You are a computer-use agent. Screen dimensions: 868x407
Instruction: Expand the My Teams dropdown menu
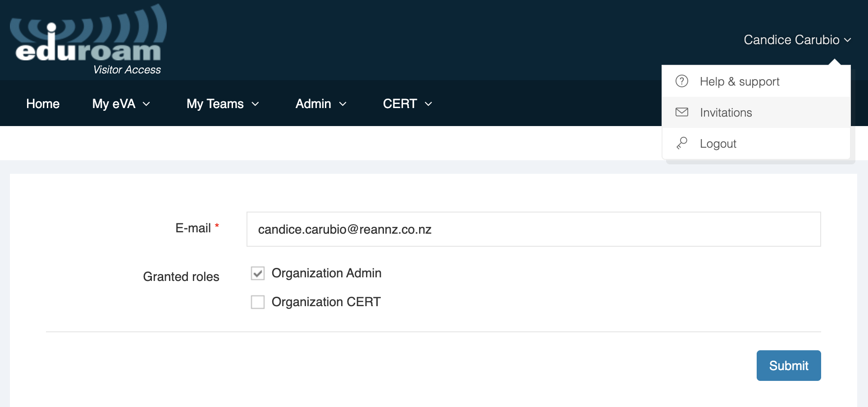[223, 104]
